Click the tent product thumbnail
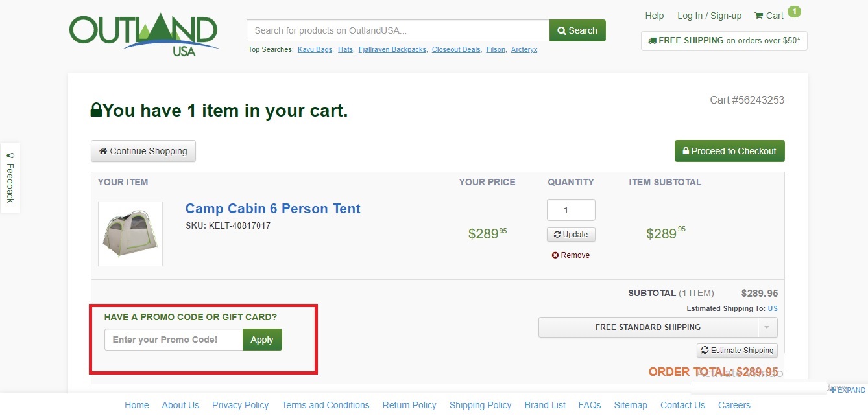This screenshot has width=868, height=416. click(x=130, y=234)
